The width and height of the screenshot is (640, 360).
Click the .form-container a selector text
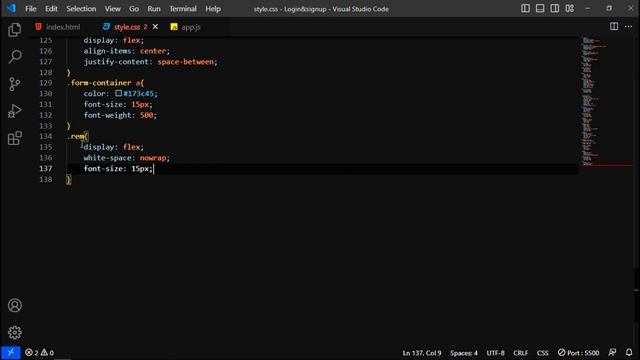[103, 83]
